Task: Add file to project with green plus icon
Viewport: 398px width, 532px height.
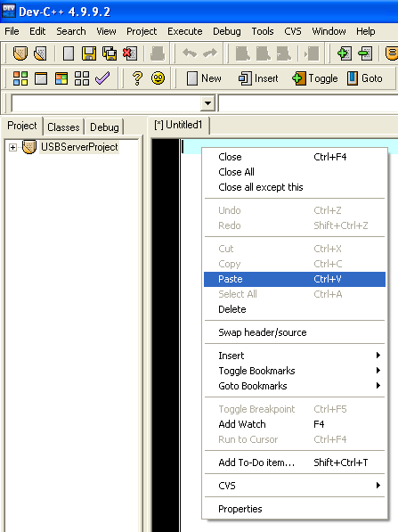Action: click(345, 53)
